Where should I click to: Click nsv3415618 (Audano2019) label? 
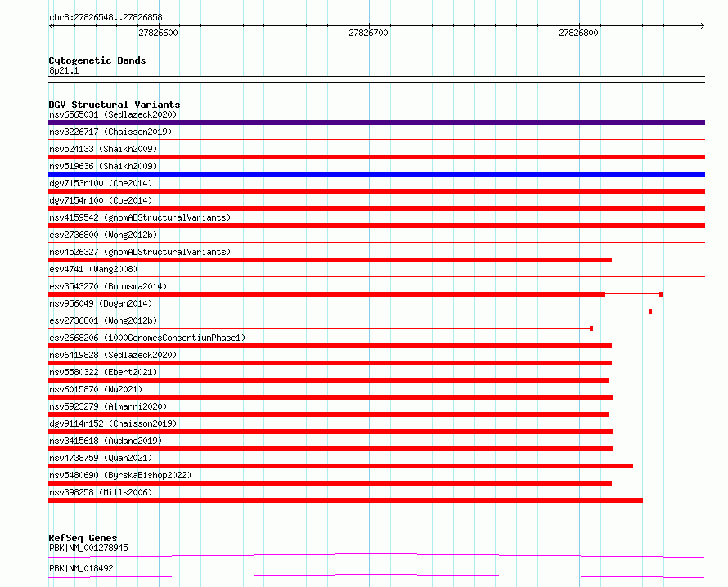pyautogui.click(x=106, y=441)
